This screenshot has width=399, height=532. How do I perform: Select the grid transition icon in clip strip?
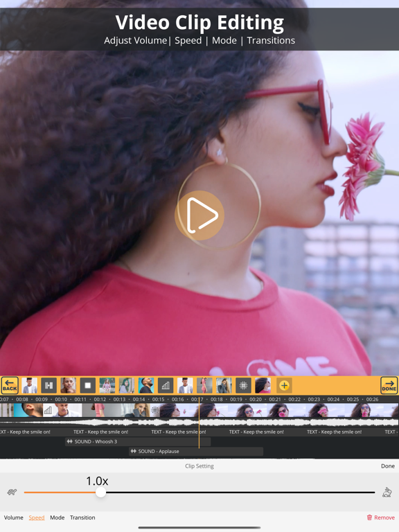pos(243,385)
